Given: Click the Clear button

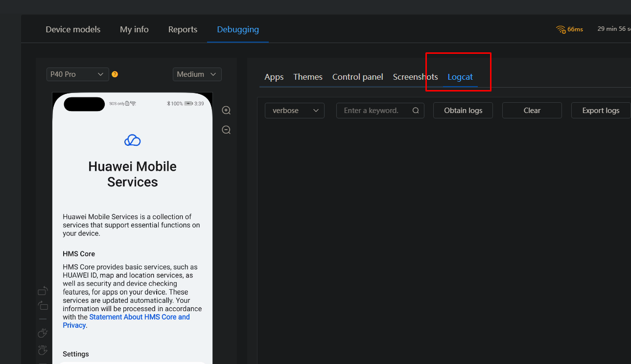Looking at the screenshot, I should (x=532, y=110).
